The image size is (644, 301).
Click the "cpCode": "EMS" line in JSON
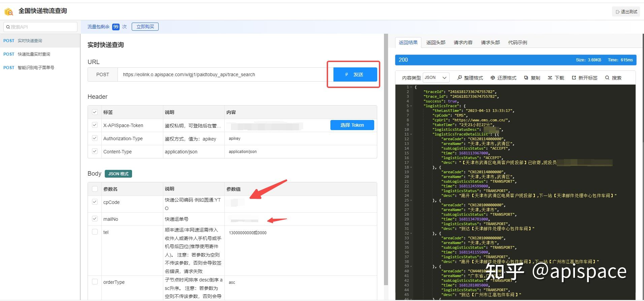click(450, 115)
